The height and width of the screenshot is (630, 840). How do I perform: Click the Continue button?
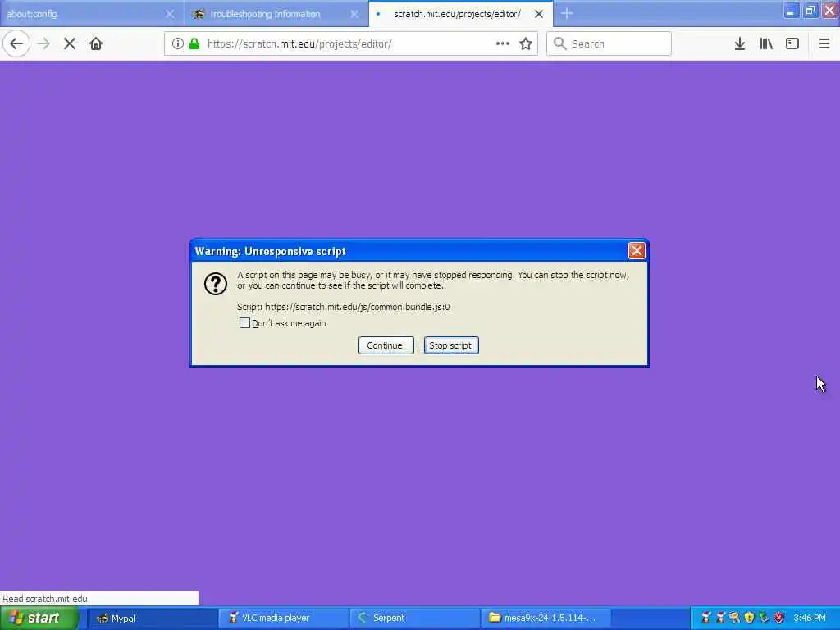click(386, 345)
